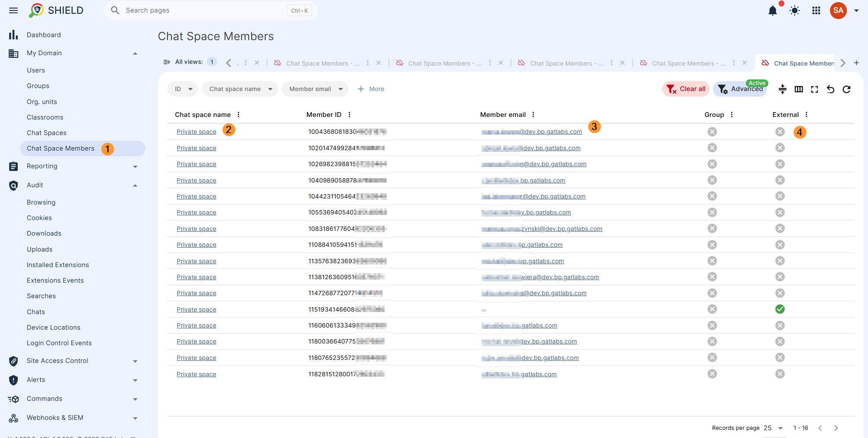Open the ID filter dropdown
Image resolution: width=868 pixels, height=438 pixels.
tap(183, 89)
